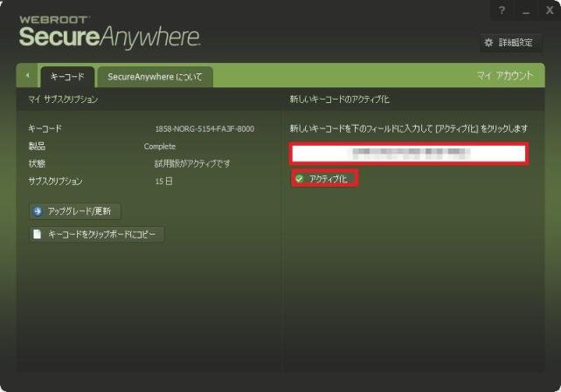The height and width of the screenshot is (392, 561).
Task: Click the help question mark icon
Action: [502, 10]
